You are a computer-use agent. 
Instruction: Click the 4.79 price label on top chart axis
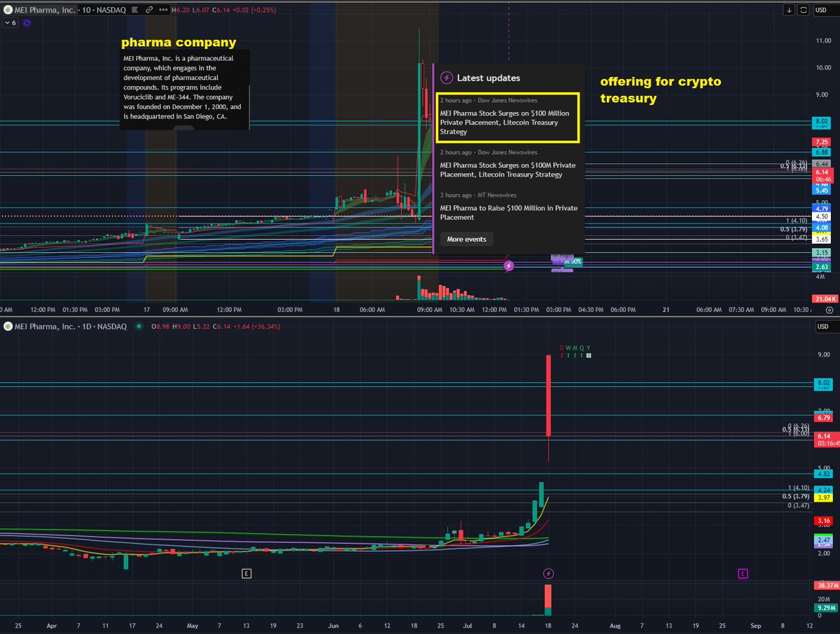pyautogui.click(x=821, y=208)
